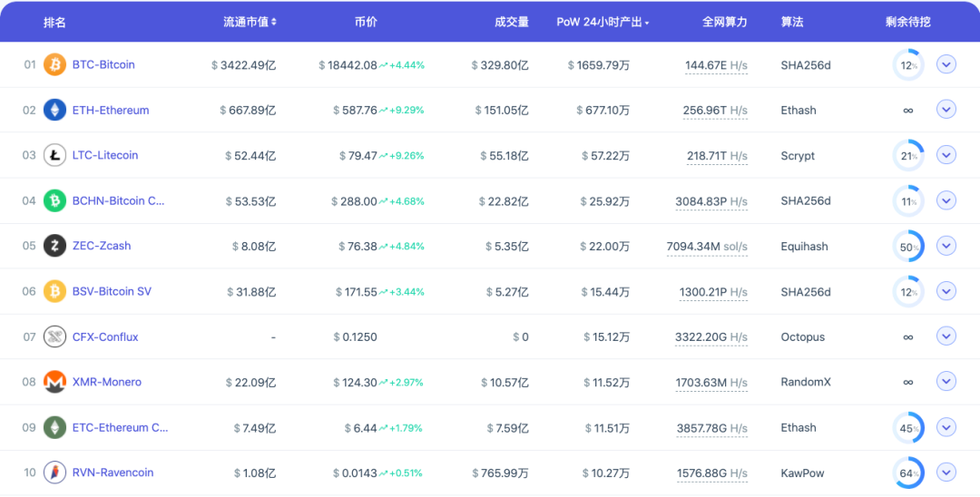Click the 算法 column header
The image size is (980, 497).
(792, 22)
